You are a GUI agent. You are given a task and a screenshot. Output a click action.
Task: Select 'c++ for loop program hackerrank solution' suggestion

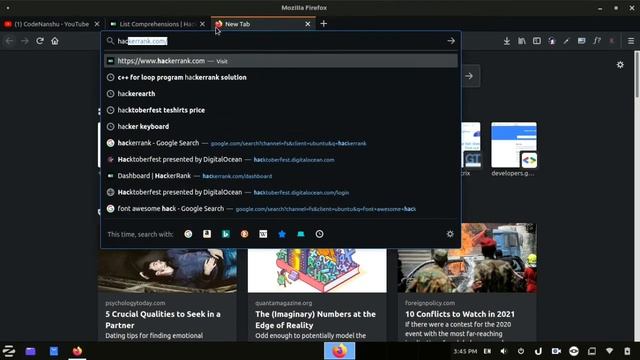281,77
